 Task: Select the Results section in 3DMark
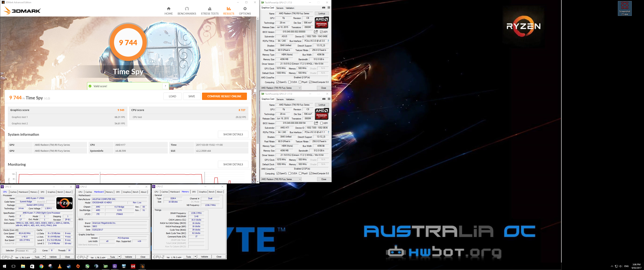point(229,11)
